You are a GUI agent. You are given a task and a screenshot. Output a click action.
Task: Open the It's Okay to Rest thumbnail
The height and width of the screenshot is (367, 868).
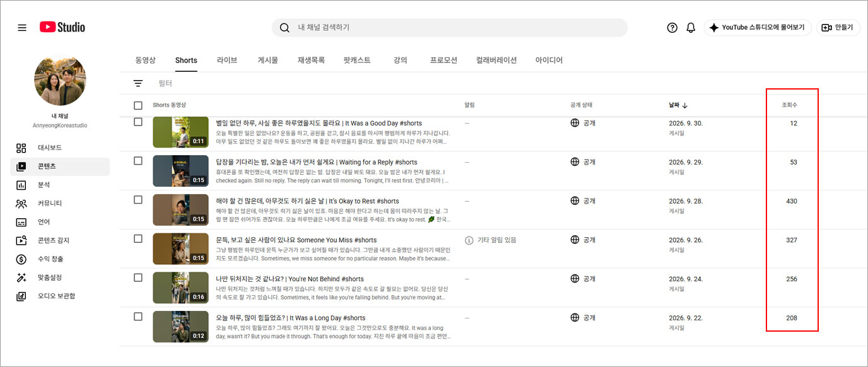point(180,210)
